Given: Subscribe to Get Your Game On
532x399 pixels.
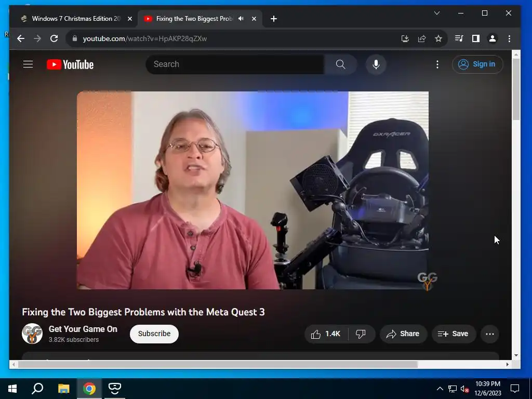Looking at the screenshot, I should click(154, 334).
